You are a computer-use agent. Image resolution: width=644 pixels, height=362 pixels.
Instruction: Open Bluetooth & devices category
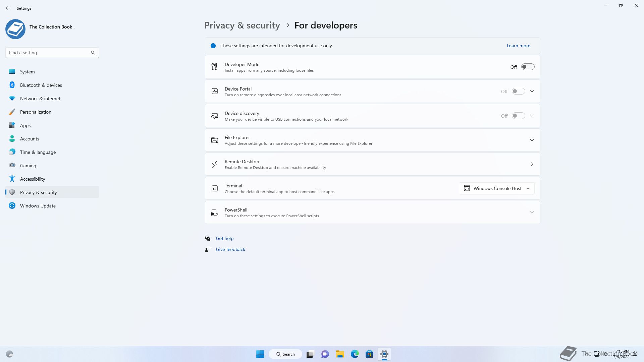click(52, 85)
